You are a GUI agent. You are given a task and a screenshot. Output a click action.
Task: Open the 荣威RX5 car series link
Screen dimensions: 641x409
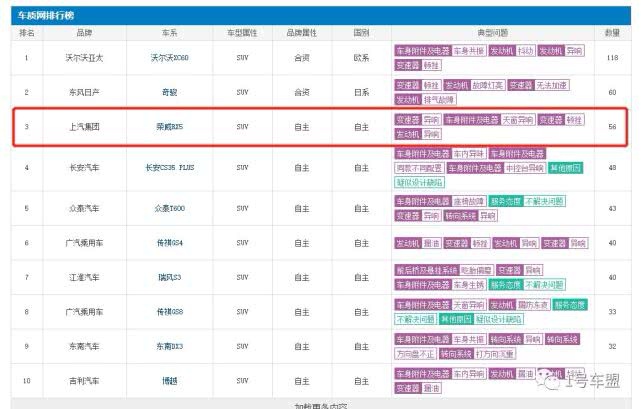click(170, 127)
